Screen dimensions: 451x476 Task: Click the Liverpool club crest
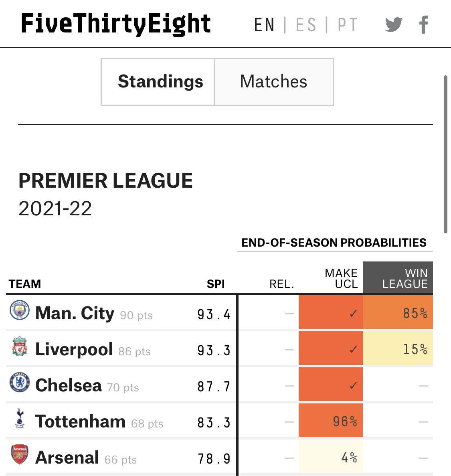click(20, 346)
